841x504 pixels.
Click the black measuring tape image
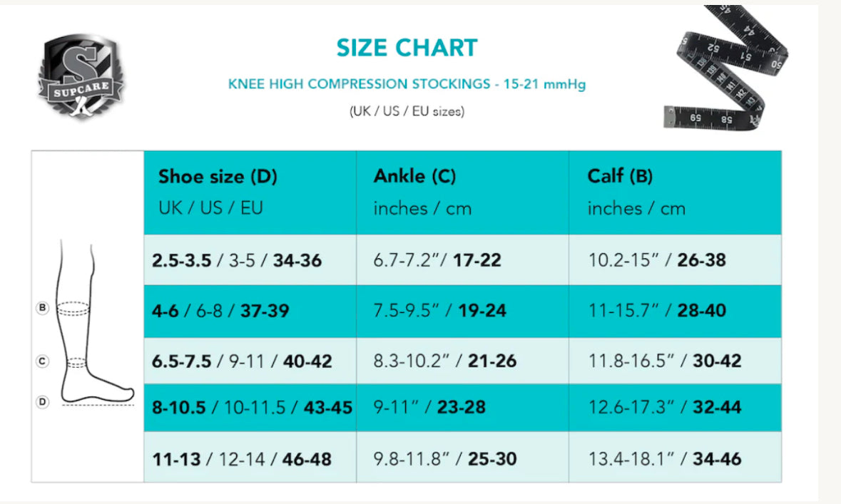click(726, 68)
